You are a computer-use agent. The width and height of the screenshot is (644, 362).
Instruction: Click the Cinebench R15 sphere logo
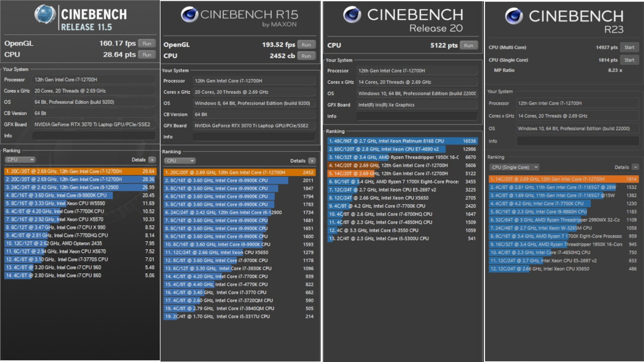pyautogui.click(x=189, y=15)
